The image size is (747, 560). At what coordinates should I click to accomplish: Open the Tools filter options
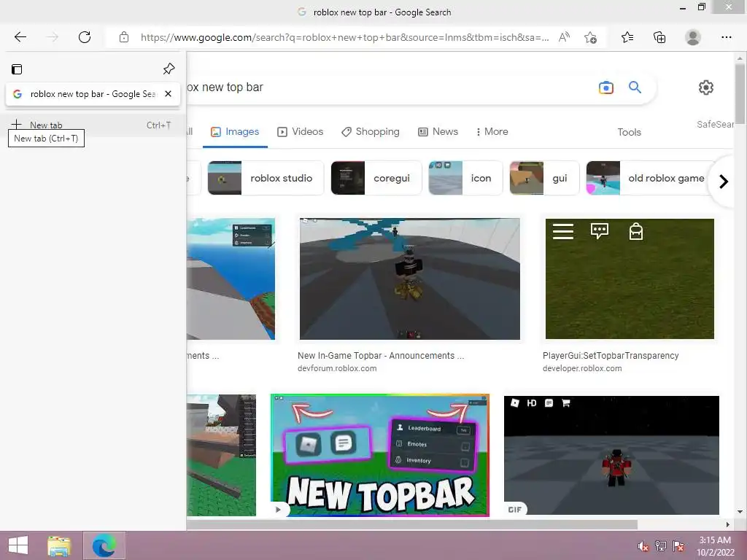pos(629,133)
